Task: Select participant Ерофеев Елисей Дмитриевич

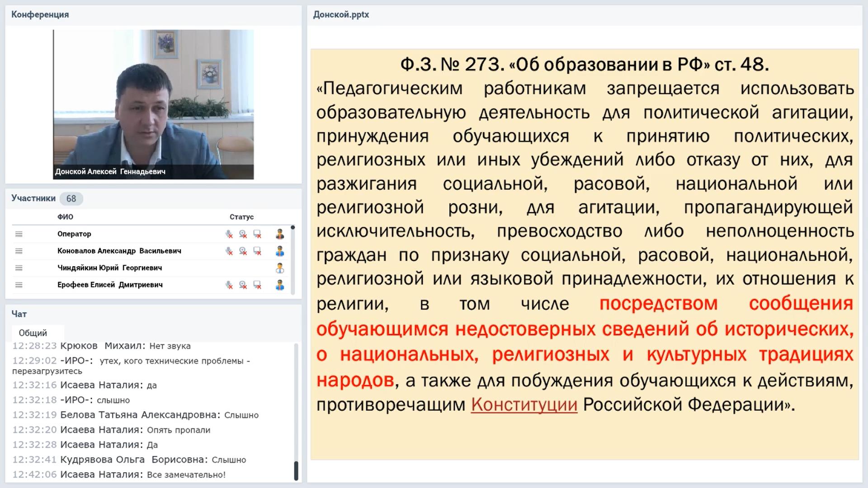Action: click(110, 285)
